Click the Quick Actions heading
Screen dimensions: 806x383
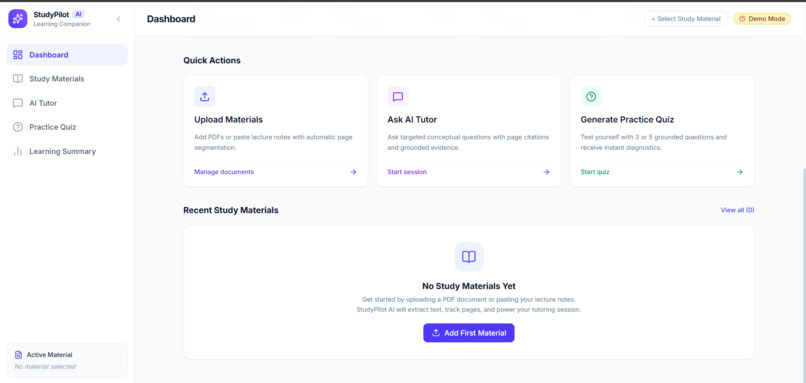(x=212, y=60)
